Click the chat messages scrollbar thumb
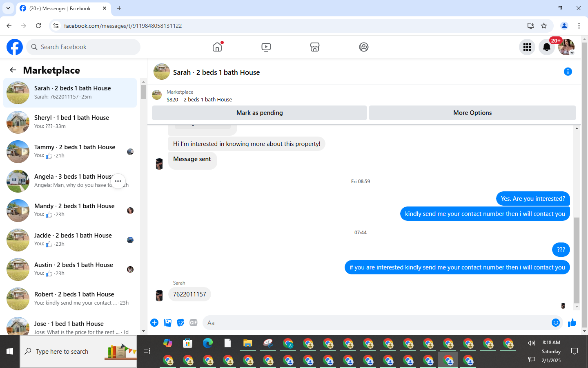 pyautogui.click(x=577, y=260)
